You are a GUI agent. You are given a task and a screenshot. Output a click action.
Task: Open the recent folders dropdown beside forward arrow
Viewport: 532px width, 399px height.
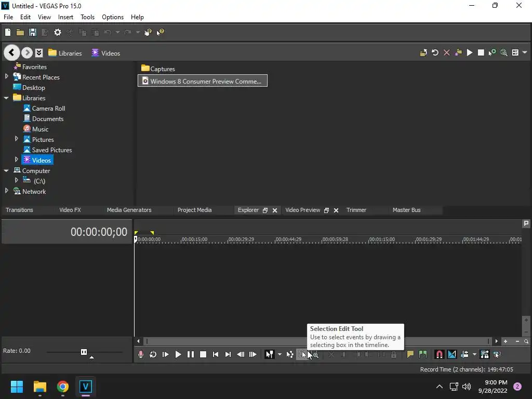point(39,52)
